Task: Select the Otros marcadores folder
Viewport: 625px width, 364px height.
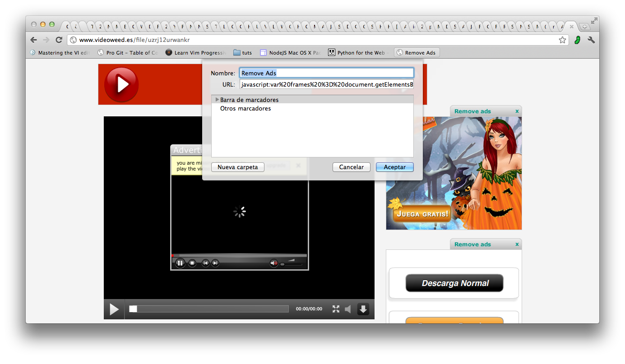Action: pos(245,108)
